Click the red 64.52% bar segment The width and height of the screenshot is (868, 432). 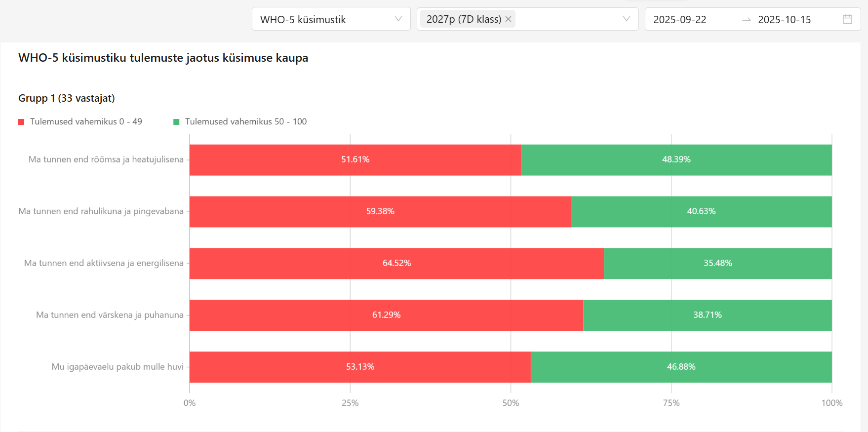click(x=396, y=263)
